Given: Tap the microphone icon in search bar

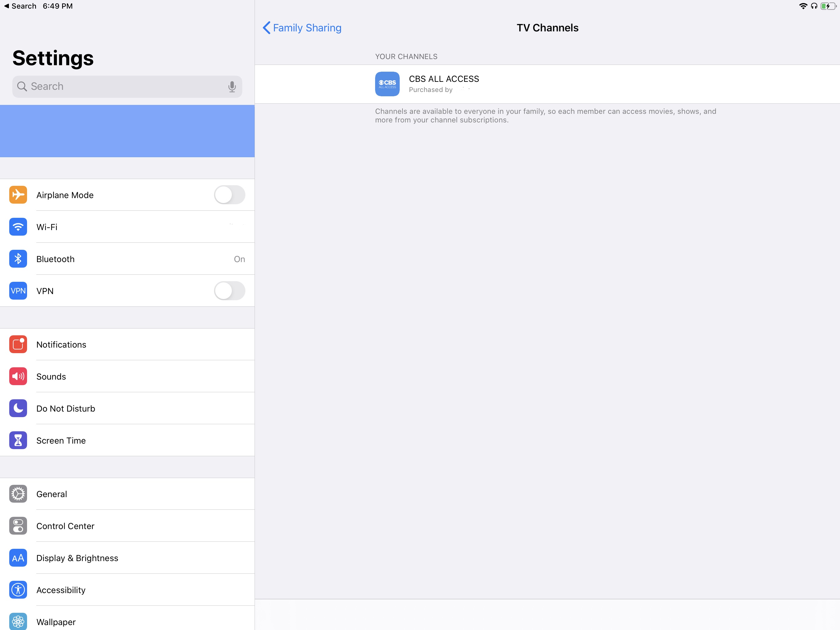Looking at the screenshot, I should pos(232,87).
